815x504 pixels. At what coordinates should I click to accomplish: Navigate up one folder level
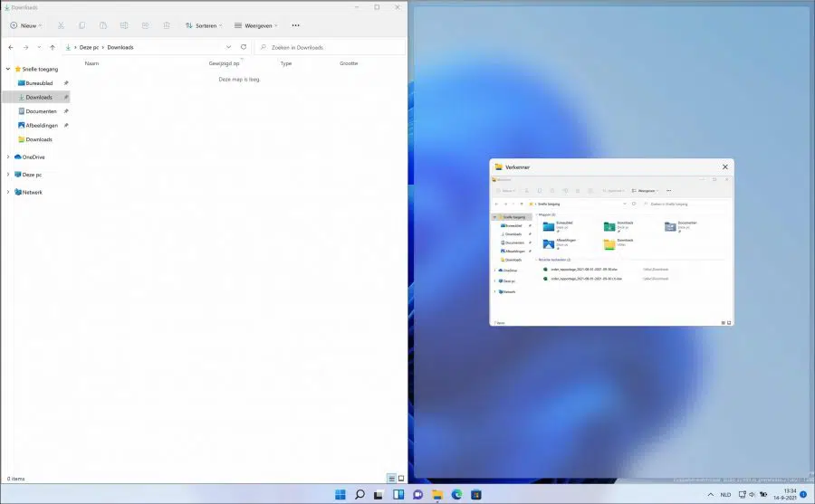(x=53, y=47)
